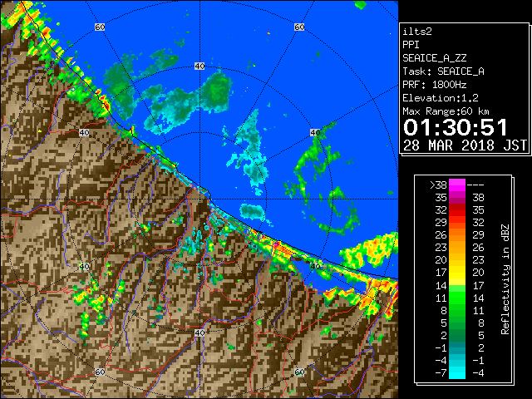Pick the yellow legend band beside left "17"

point(457,273)
